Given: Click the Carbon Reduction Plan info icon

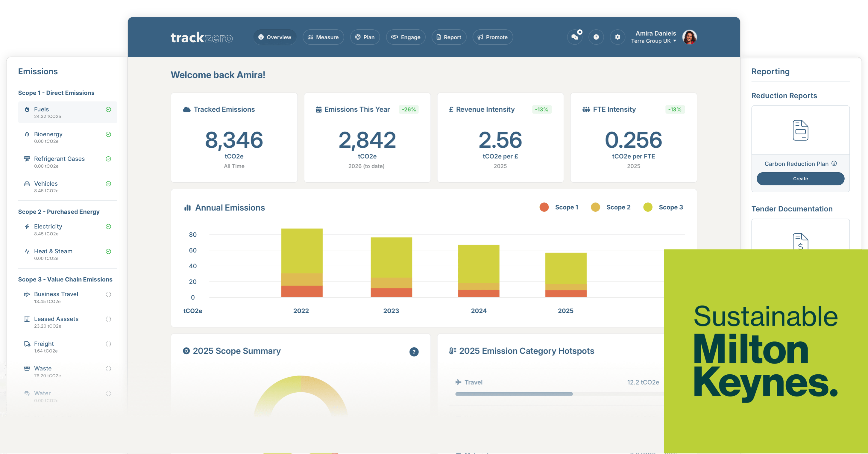Looking at the screenshot, I should pyautogui.click(x=834, y=164).
